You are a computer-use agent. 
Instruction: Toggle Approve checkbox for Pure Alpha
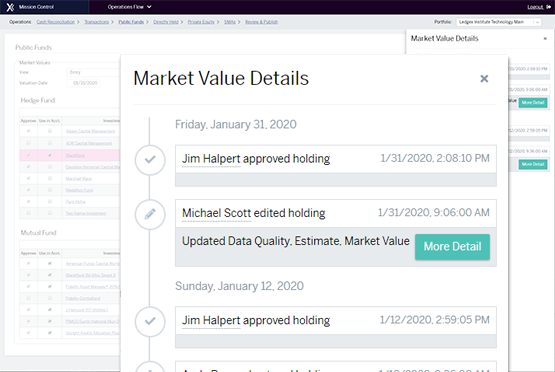28,202
